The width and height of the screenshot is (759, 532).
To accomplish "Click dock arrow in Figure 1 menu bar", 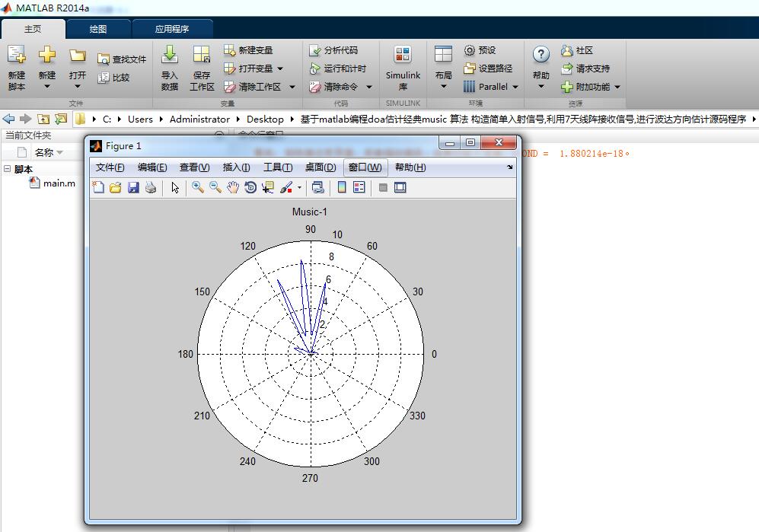I will pyautogui.click(x=510, y=167).
